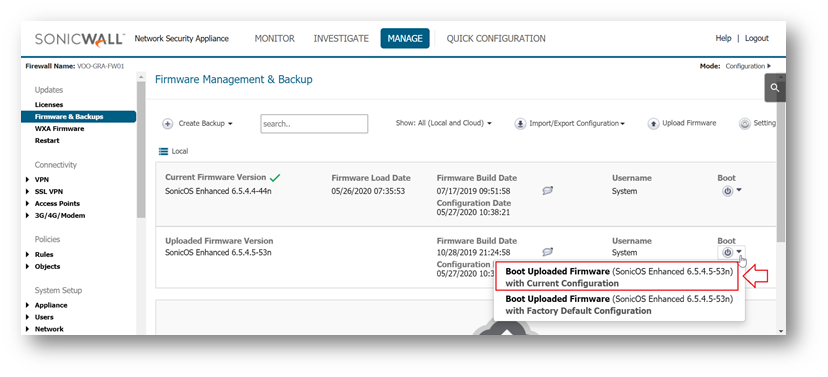
Task: Click the search magnifier icon
Action: click(775, 88)
